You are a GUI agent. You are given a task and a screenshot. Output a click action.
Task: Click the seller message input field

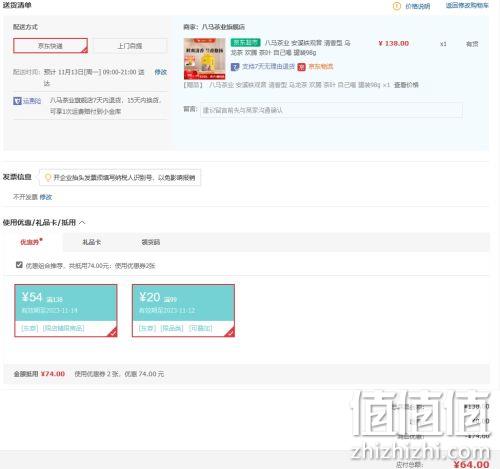tap(331, 110)
